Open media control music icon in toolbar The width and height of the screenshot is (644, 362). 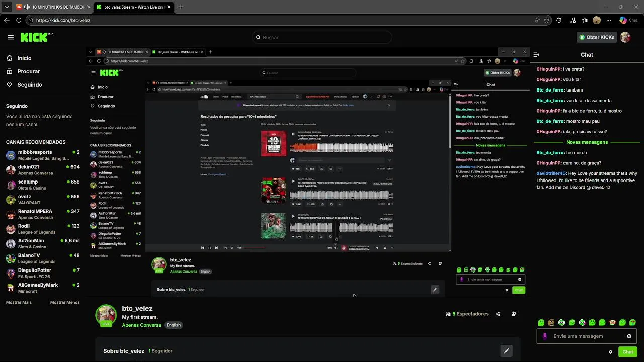[573, 20]
